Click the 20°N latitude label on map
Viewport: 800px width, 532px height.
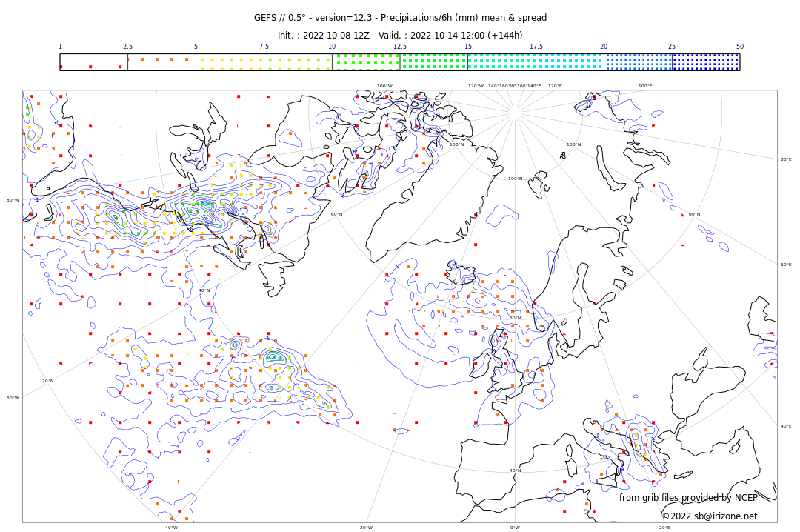coord(47,381)
